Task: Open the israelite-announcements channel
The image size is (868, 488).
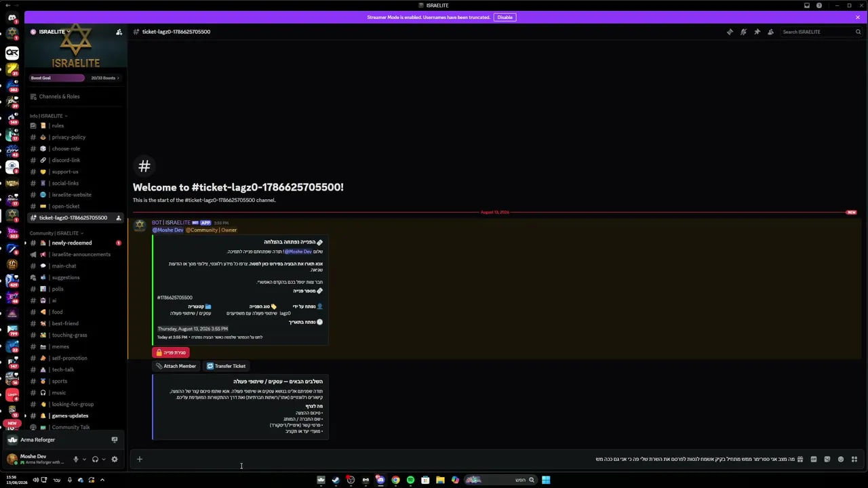Action: click(x=75, y=254)
